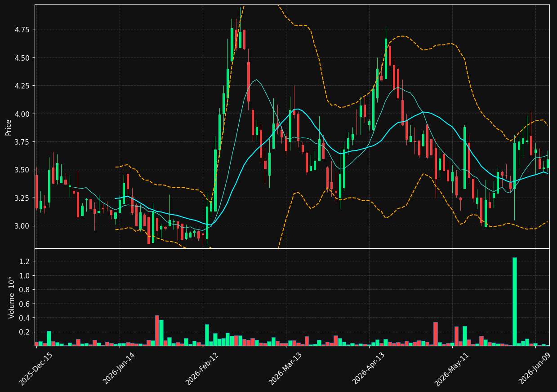Viewport: 557px width, 392px height.
Task: Click the 0.2 volume tick label
Action: pyautogui.click(x=25, y=332)
